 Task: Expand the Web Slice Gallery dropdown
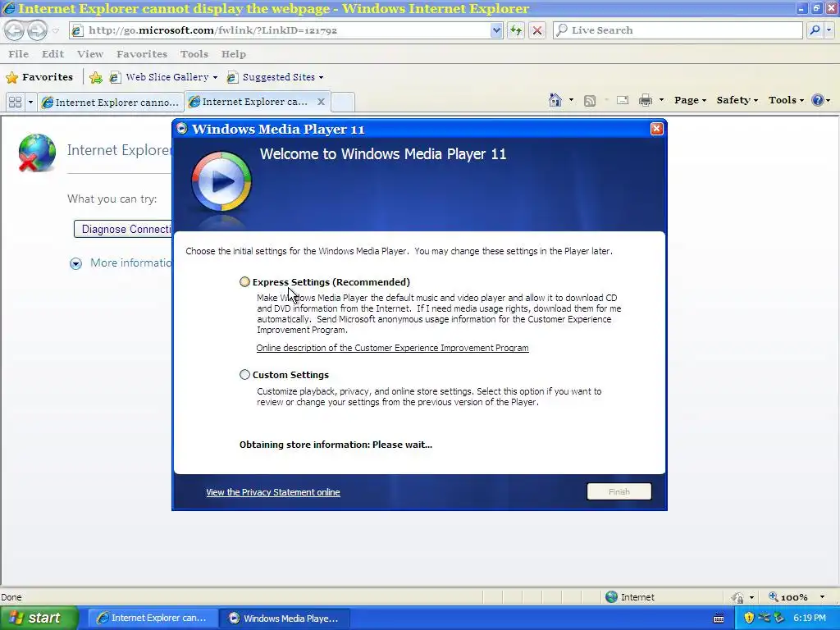pyautogui.click(x=216, y=78)
